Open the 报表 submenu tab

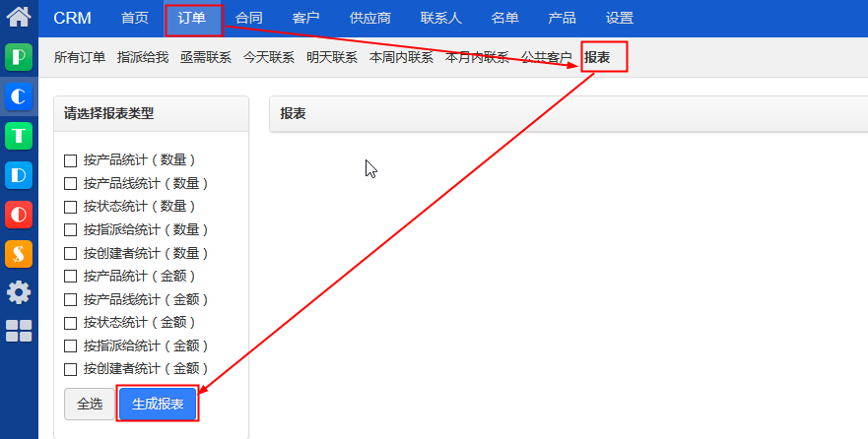597,57
